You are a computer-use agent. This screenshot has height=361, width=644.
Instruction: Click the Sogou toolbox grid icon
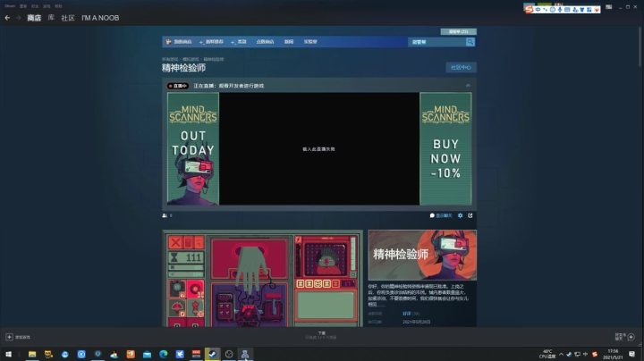coord(589,10)
